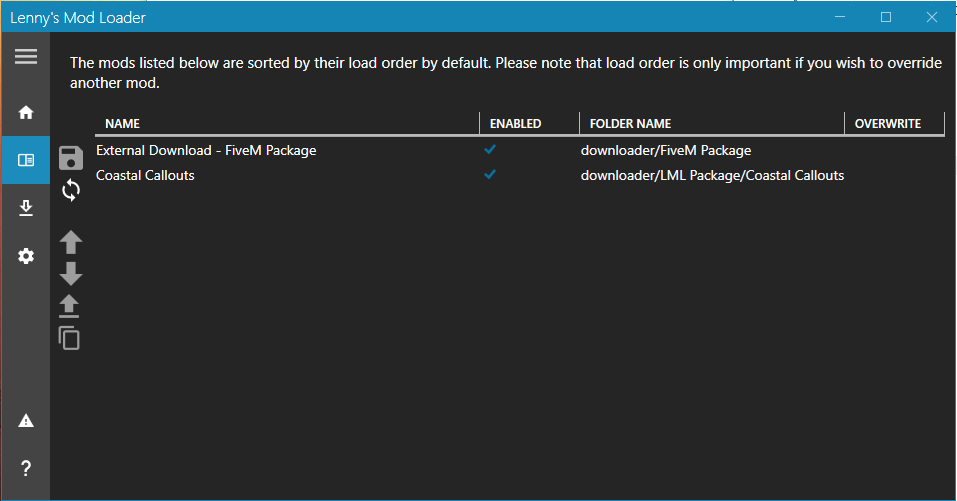Open the mod list page icon
Image resolution: width=957 pixels, height=501 pixels.
coord(26,160)
